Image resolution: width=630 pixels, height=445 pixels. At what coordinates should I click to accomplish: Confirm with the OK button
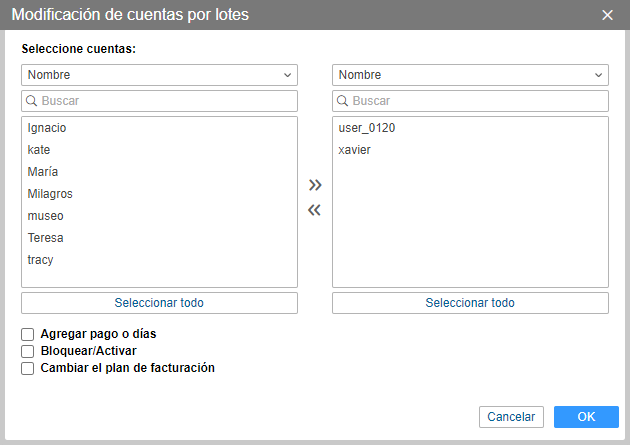(586, 417)
